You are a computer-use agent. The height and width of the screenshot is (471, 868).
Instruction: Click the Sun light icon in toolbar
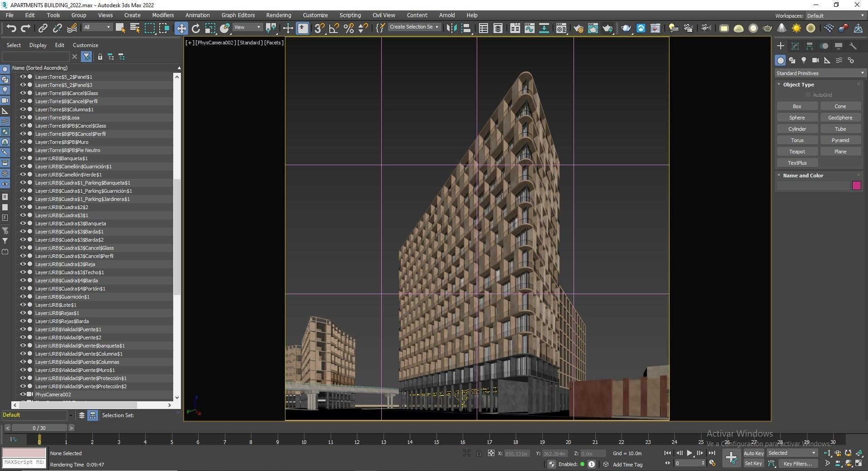coord(797,28)
